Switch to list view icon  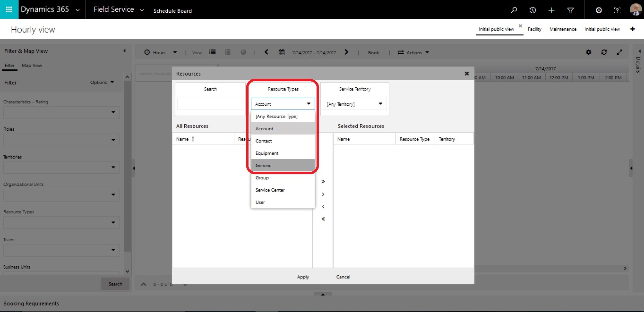pyautogui.click(x=213, y=52)
